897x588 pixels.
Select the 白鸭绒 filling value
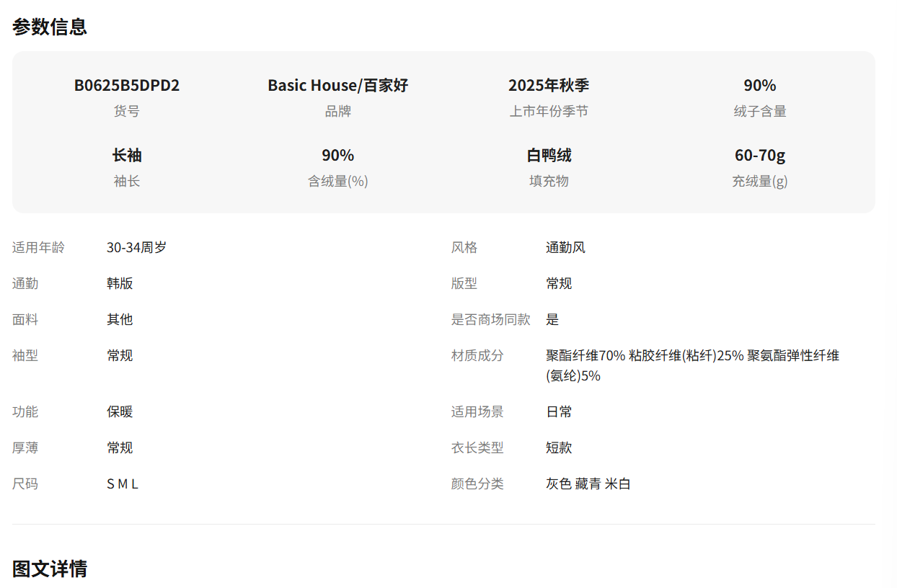pos(548,155)
